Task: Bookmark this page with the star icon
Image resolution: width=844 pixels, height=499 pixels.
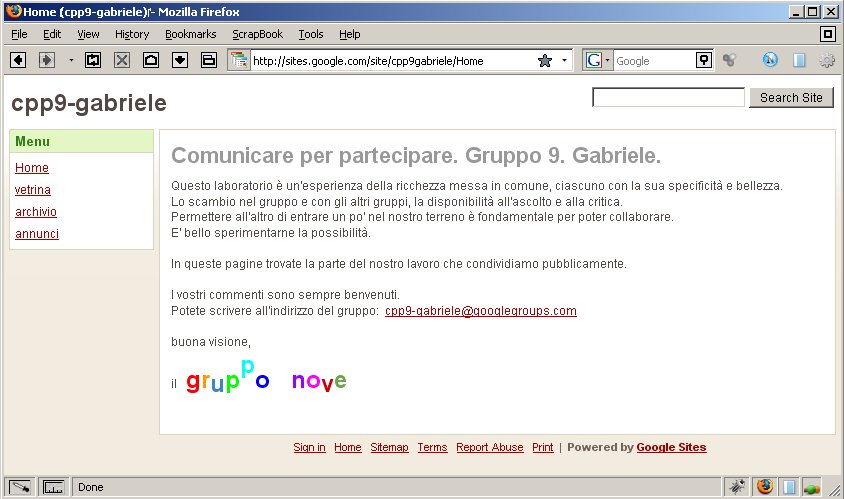Action: pyautogui.click(x=544, y=61)
